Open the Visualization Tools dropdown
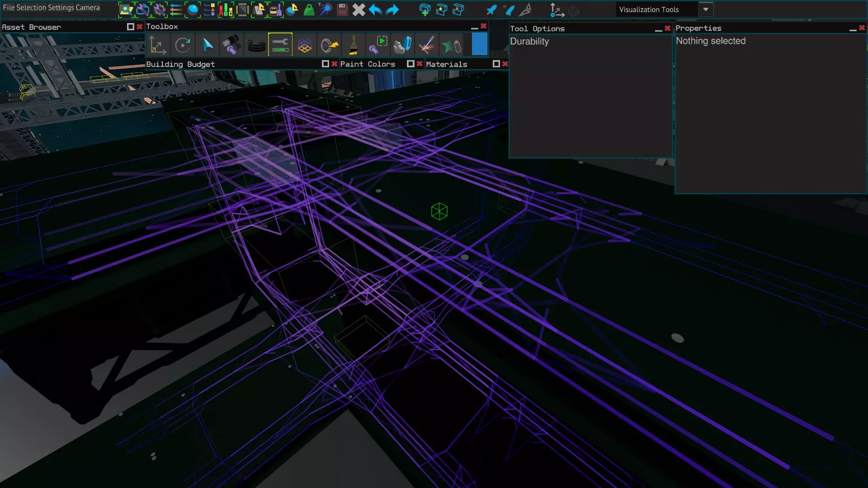Screen dimensions: 868x488 pos(706,9)
